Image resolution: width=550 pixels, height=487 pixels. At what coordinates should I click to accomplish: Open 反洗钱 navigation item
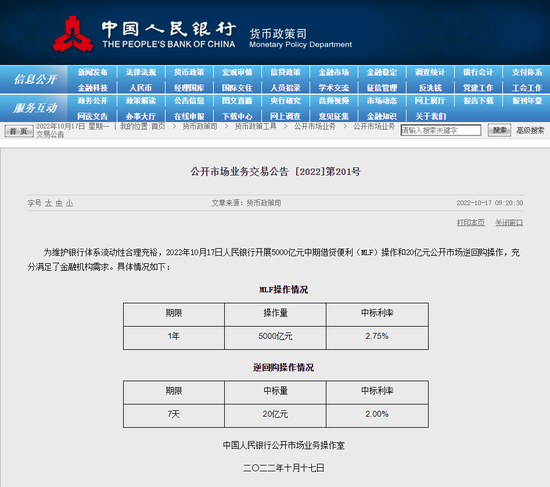430,87
